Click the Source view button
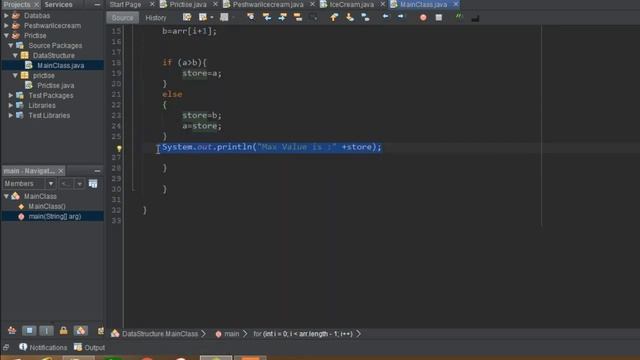Screen dimensions: 640x360 coord(122,18)
